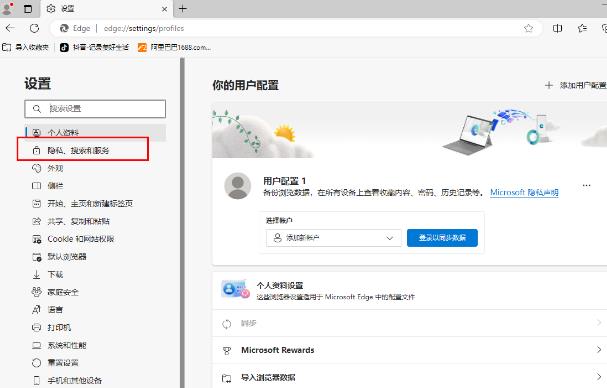This screenshot has width=607, height=388.
Task: Click the 你的用户配置 heading text
Action: (x=245, y=85)
